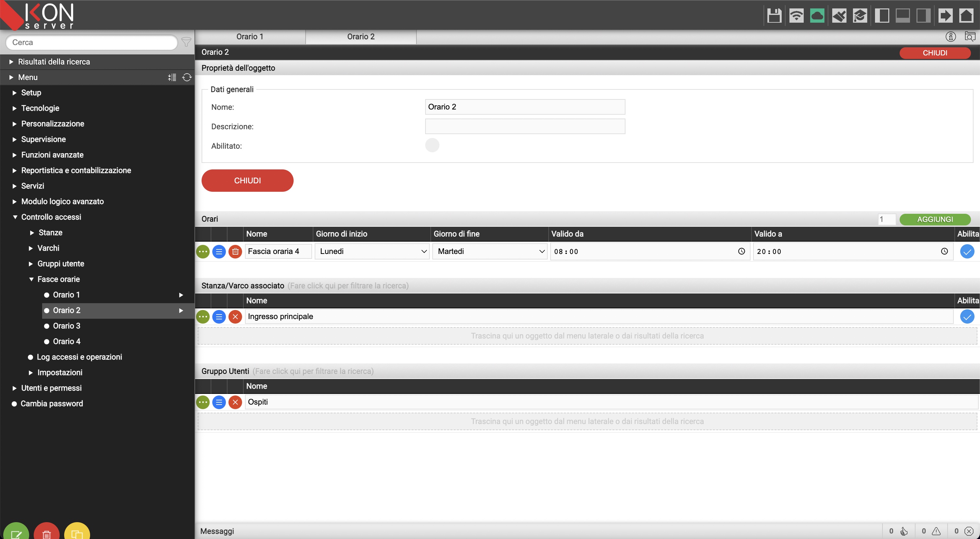Click the Wi-Fi network icon in toolbar
980x539 pixels.
796,16
